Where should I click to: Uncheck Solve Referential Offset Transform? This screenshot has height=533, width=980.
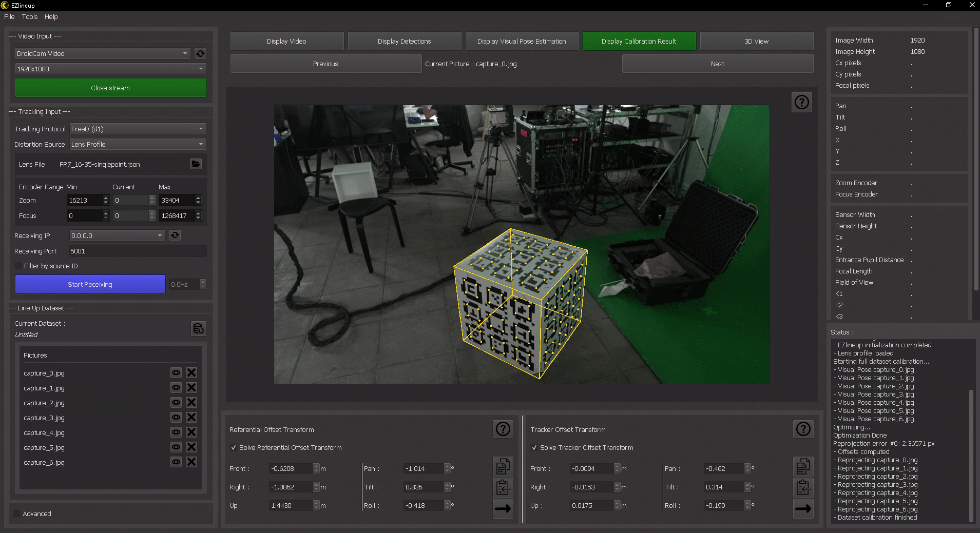(x=234, y=448)
